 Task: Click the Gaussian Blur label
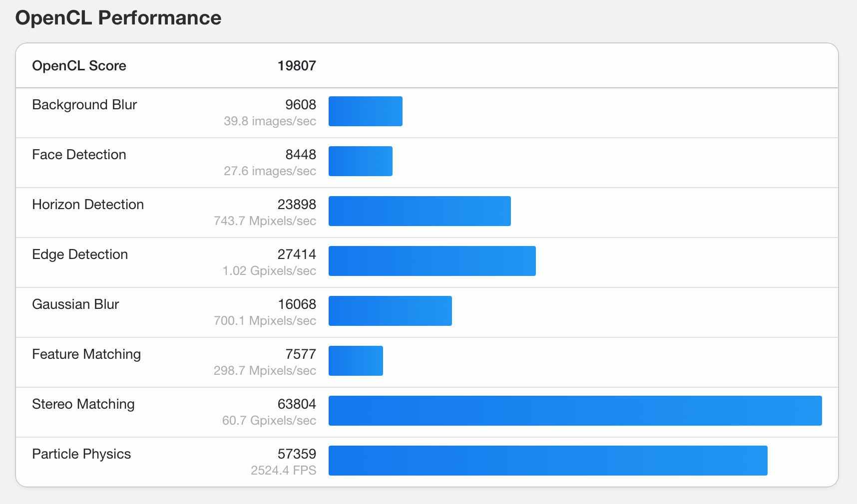click(75, 304)
